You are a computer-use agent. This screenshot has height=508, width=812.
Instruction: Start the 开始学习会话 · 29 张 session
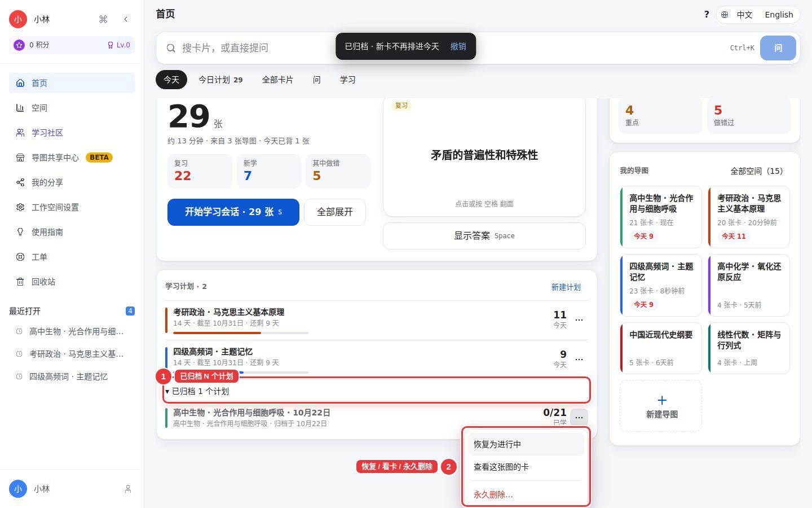pyautogui.click(x=233, y=212)
